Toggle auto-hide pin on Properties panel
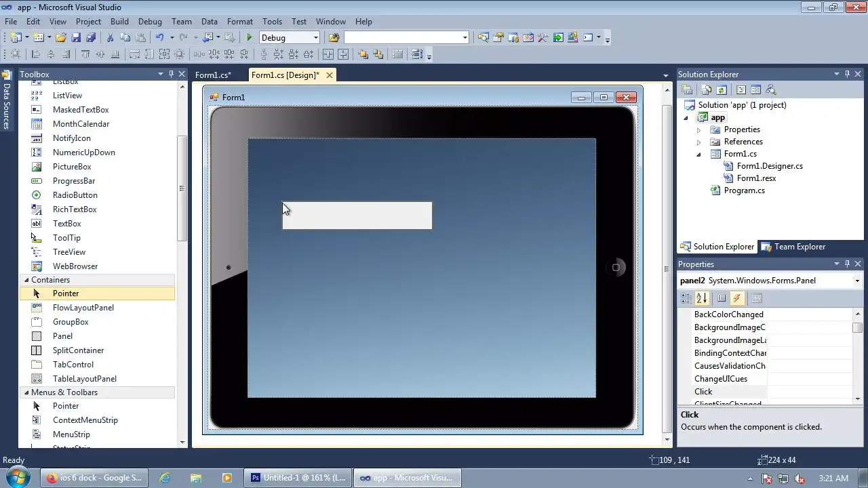 pyautogui.click(x=847, y=264)
